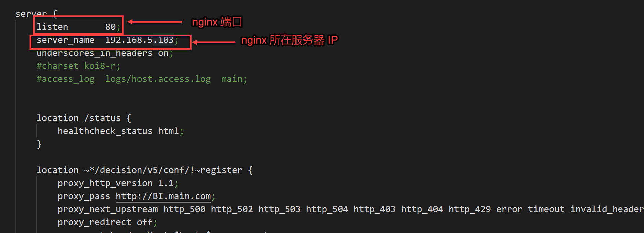Screen dimensions: 644x233
Task: Click the proxy_next_upstream directive
Action: pyautogui.click(x=108, y=209)
